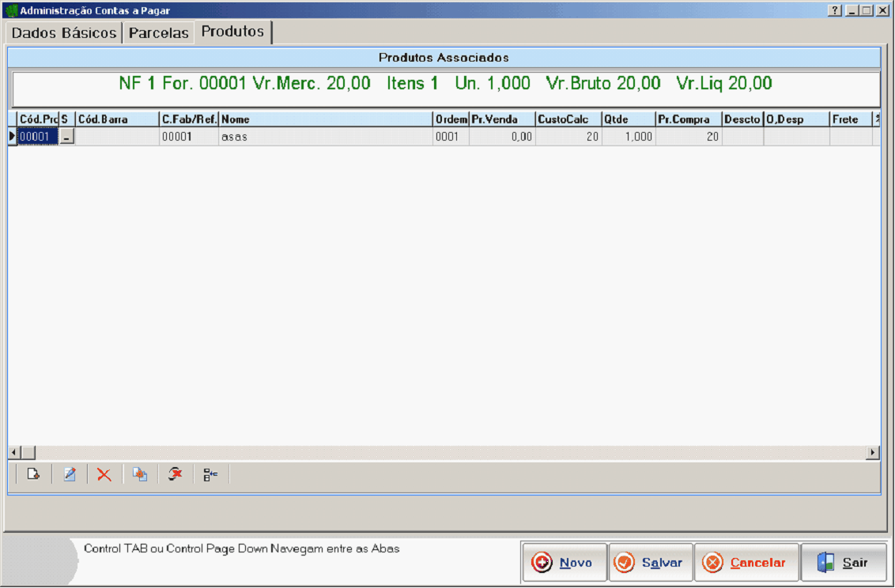Screen dimensions: 895x588
Task: Open the Parcelas tab
Action: 159,33
